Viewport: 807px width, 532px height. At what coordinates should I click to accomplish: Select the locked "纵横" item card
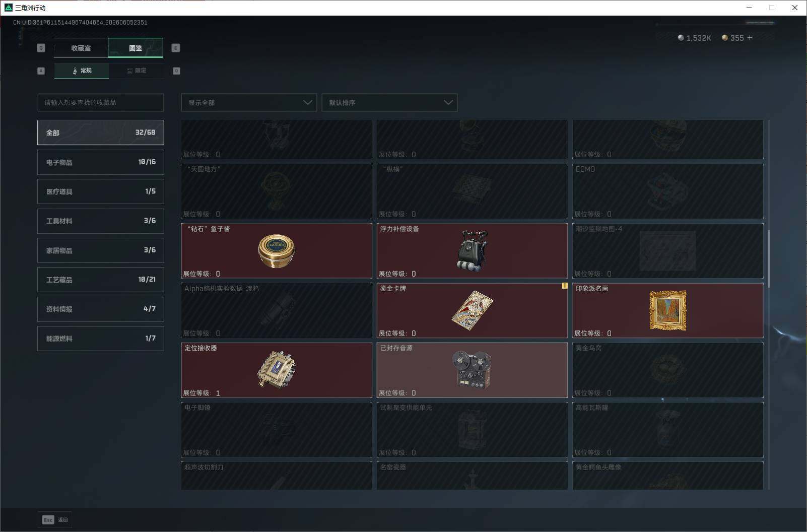point(472,191)
